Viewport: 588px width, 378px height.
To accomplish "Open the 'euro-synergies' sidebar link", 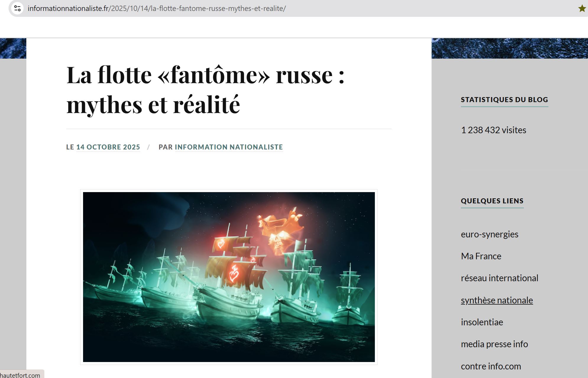I will coord(489,234).
